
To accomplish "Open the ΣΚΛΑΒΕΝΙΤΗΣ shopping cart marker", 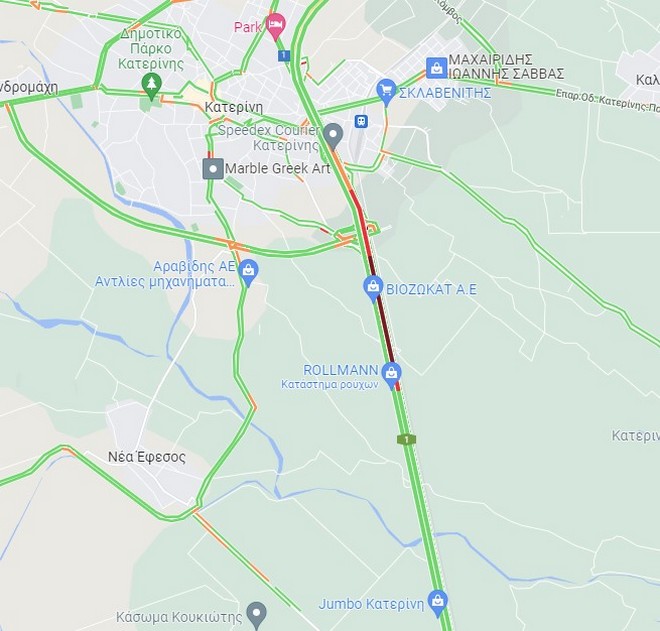I will [x=386, y=91].
